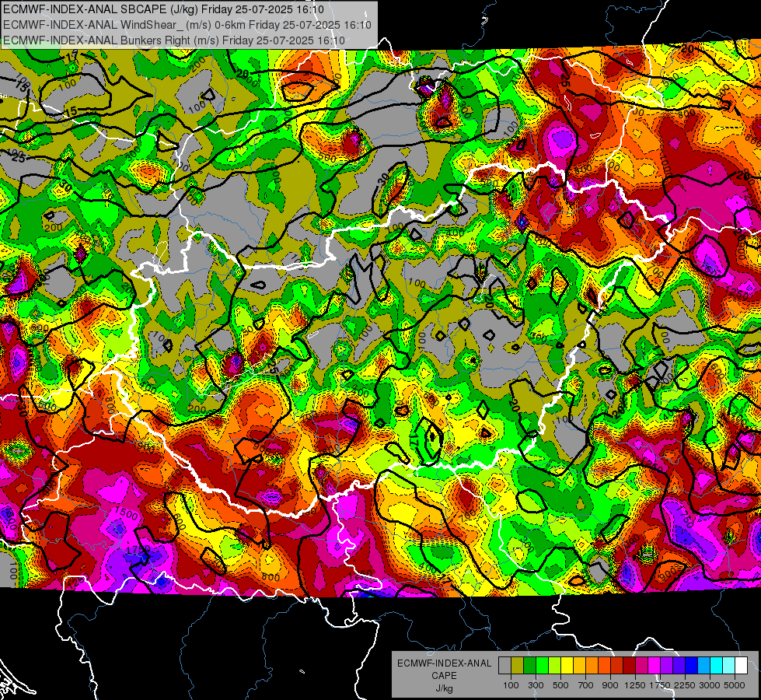Viewport: 761px width, 700px height.
Task: Select the bright green legend swatch
Action: pyautogui.click(x=543, y=665)
